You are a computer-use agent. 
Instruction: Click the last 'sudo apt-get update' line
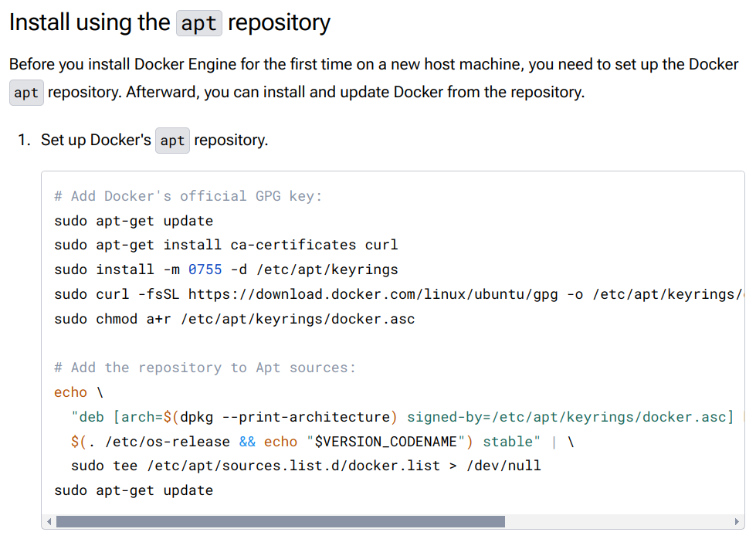click(x=134, y=490)
